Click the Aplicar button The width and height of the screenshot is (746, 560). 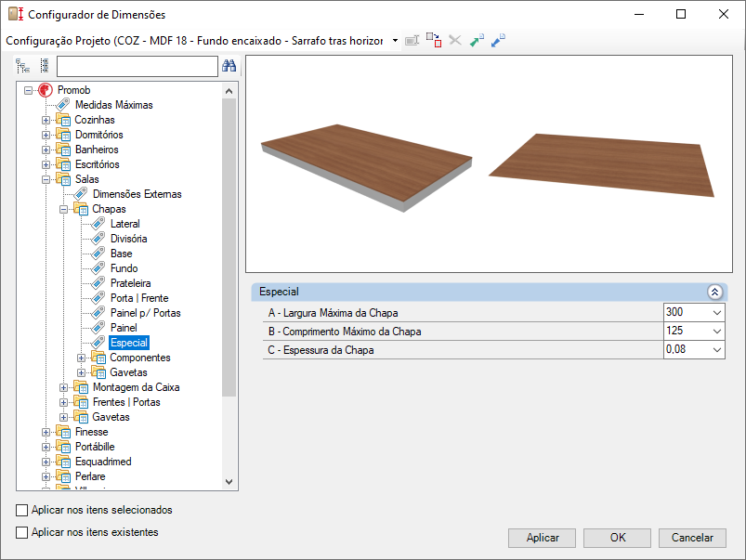click(542, 538)
